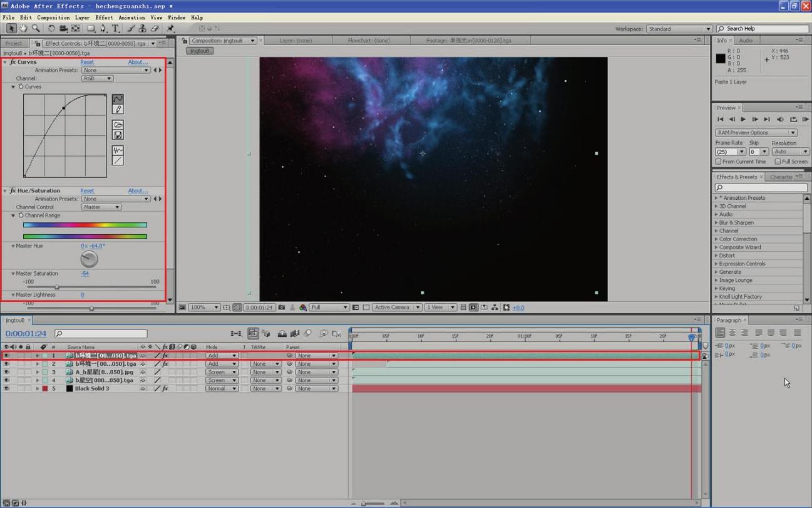
Task: Select the pencil draw mode in Curves
Action: 118,110
